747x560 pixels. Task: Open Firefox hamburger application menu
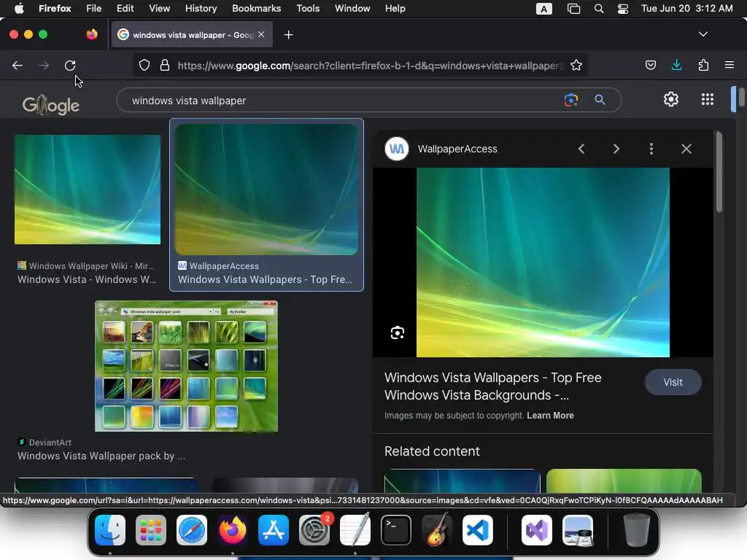coord(729,65)
